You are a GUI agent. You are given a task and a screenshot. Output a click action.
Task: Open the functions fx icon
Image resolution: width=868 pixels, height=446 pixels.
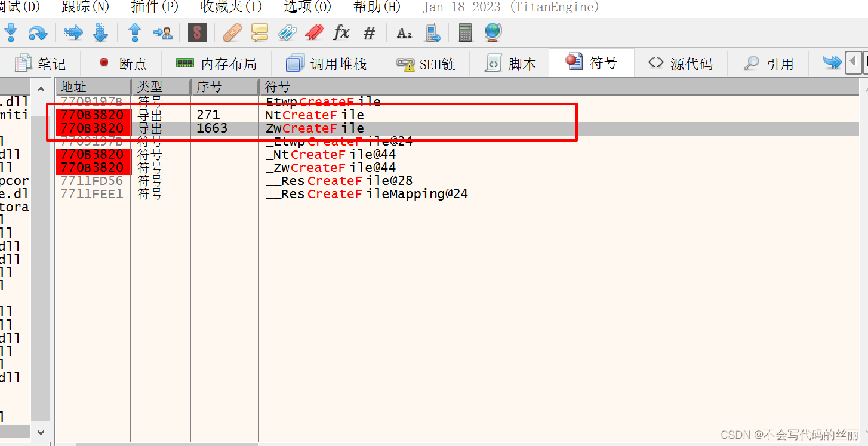click(x=341, y=32)
